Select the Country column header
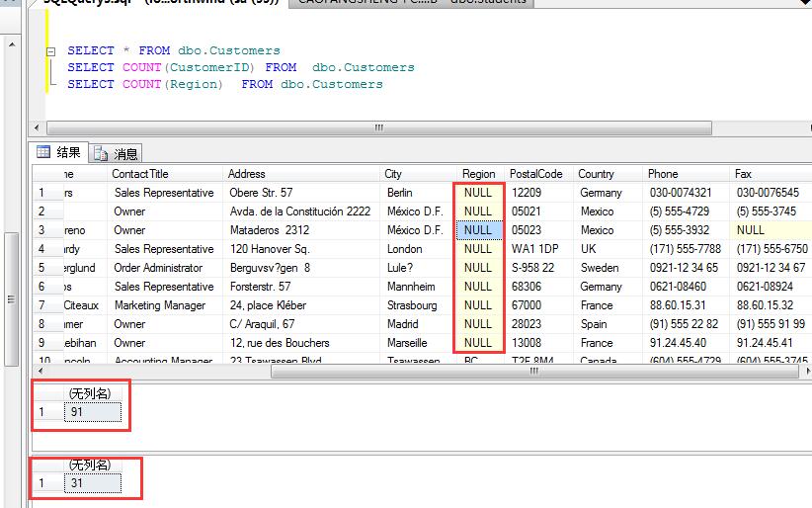The height and width of the screenshot is (508, 812). pyautogui.click(x=596, y=174)
